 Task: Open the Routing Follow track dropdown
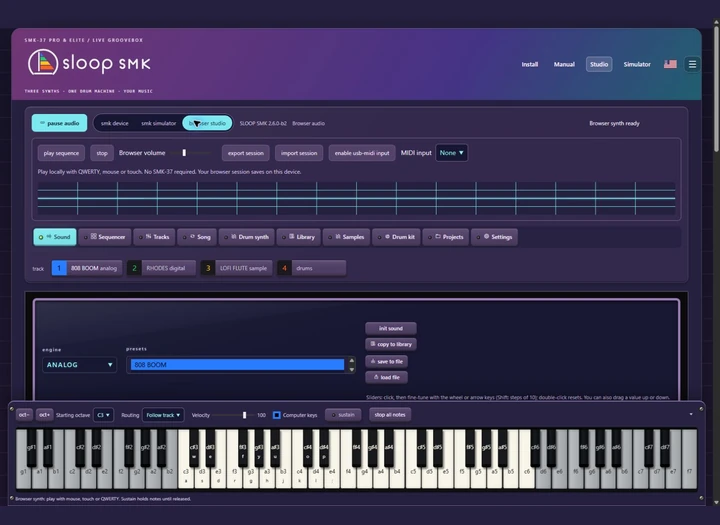click(163, 415)
